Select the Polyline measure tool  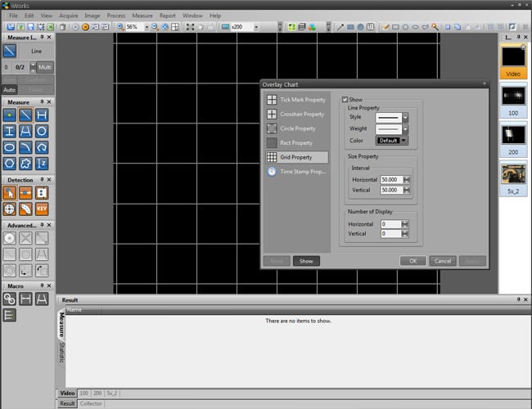tap(42, 147)
